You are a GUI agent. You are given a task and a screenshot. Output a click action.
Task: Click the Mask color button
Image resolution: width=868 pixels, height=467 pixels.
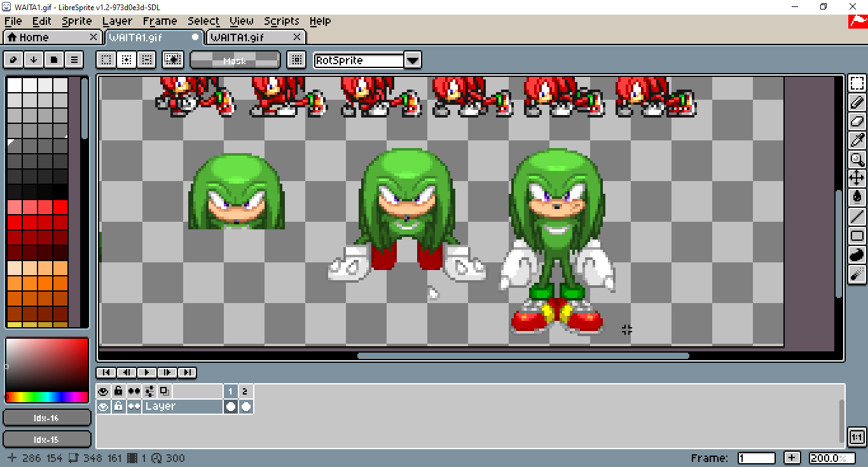coord(235,60)
